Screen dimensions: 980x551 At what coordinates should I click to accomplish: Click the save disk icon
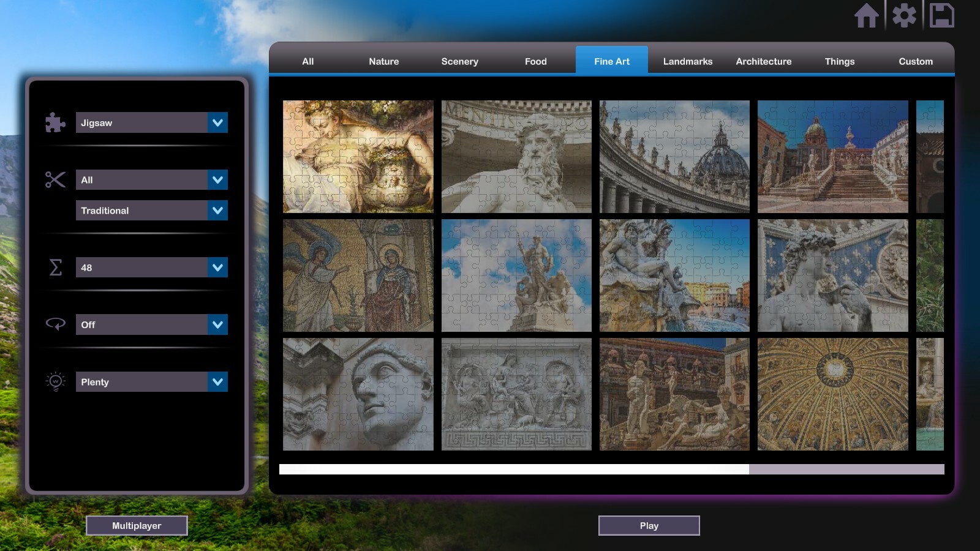941,16
